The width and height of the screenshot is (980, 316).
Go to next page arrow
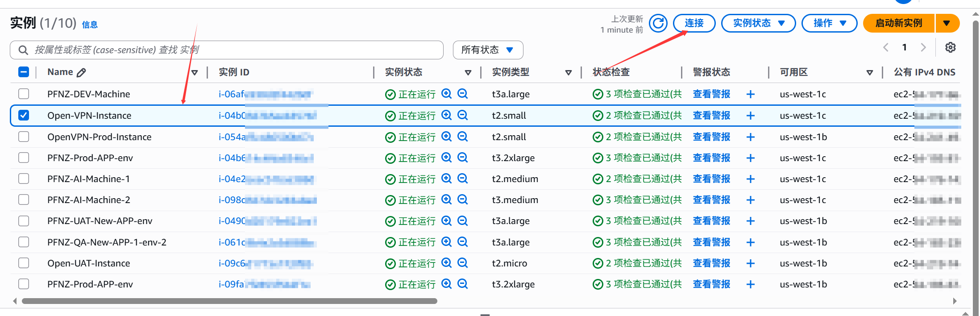(x=923, y=47)
